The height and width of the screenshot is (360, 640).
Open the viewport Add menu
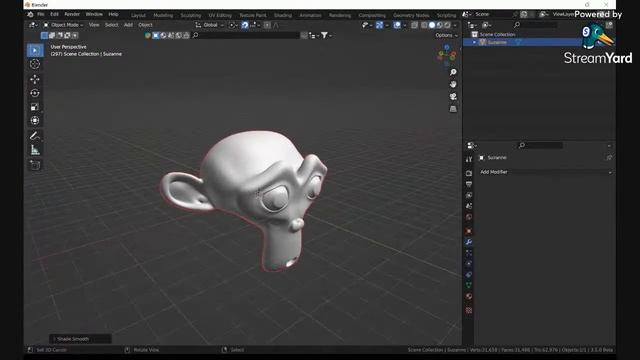[128, 25]
